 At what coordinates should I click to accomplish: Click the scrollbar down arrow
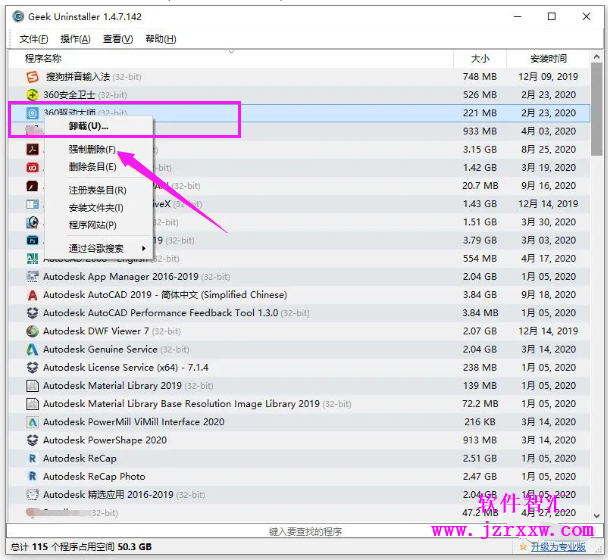click(x=596, y=516)
